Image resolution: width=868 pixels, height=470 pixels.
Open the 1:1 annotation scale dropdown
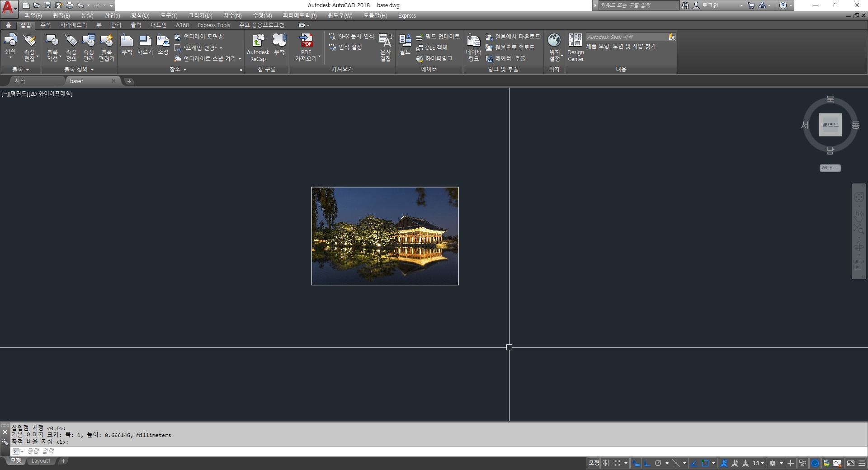pyautogui.click(x=758, y=463)
